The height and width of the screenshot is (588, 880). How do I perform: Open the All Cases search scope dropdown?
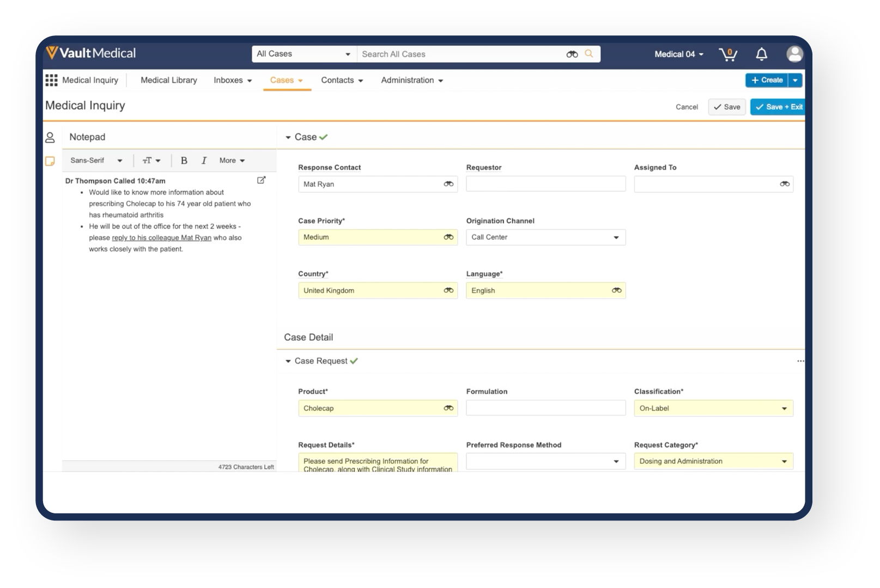(304, 54)
